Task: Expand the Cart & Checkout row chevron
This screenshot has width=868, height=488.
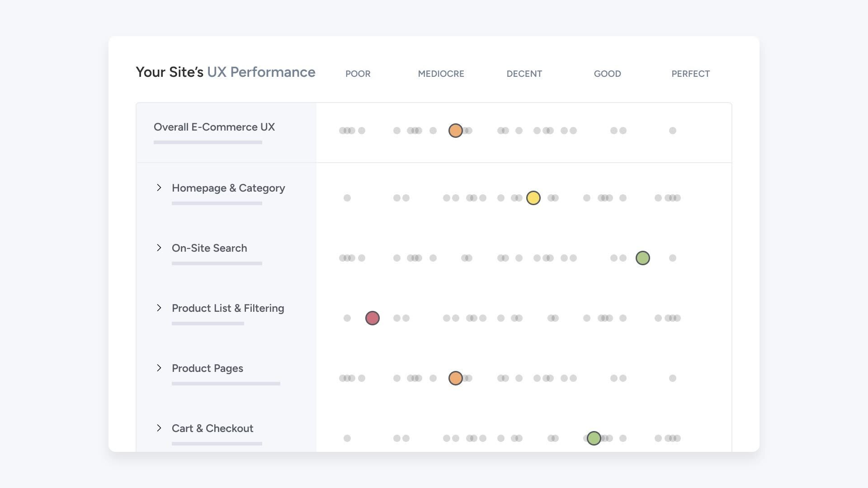Action: pyautogui.click(x=159, y=428)
